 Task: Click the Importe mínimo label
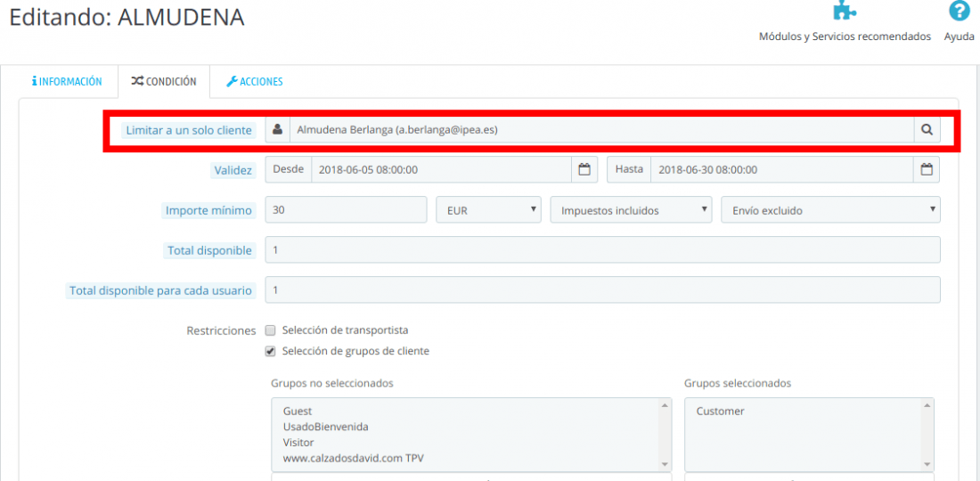pyautogui.click(x=208, y=211)
